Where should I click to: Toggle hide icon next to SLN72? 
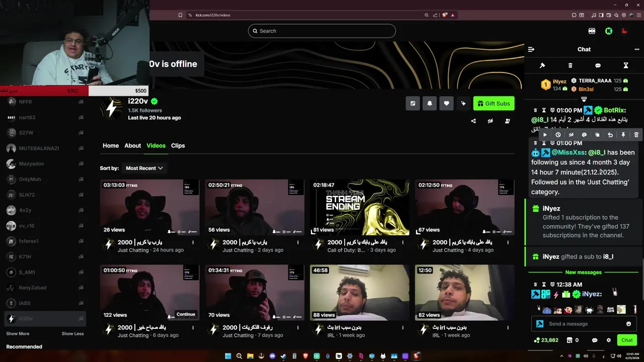click(x=80, y=195)
